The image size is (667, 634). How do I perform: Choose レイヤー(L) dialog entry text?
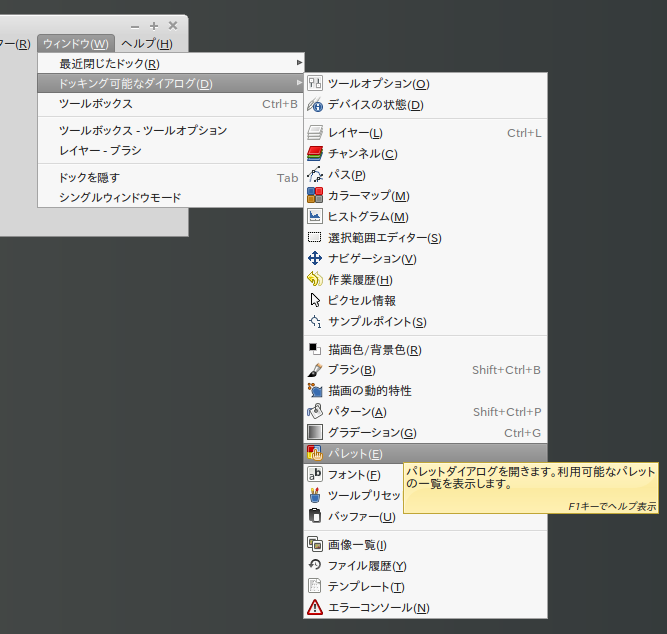point(355,133)
